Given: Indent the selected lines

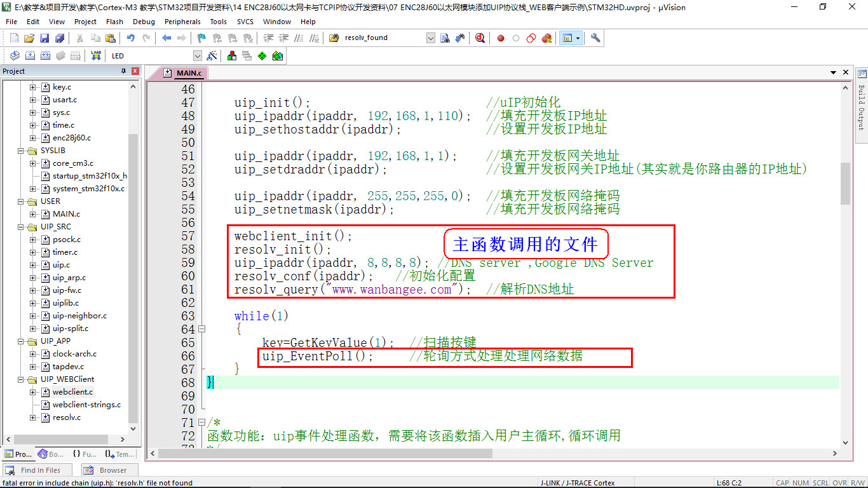Looking at the screenshot, I should click(268, 38).
